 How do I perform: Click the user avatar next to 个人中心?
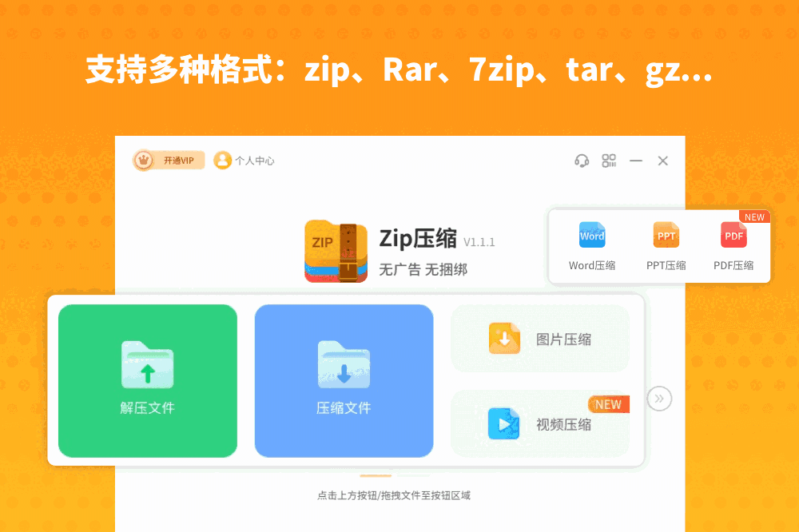pyautogui.click(x=221, y=161)
